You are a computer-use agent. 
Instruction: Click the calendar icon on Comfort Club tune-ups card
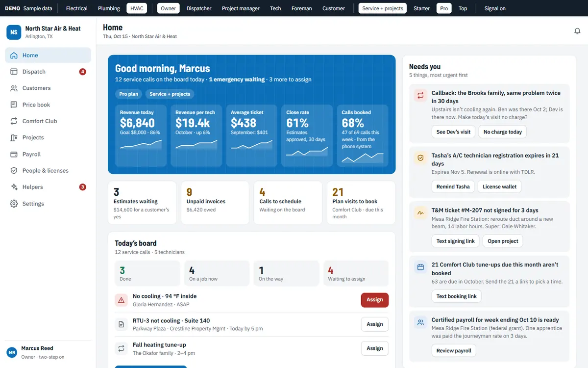pyautogui.click(x=420, y=267)
